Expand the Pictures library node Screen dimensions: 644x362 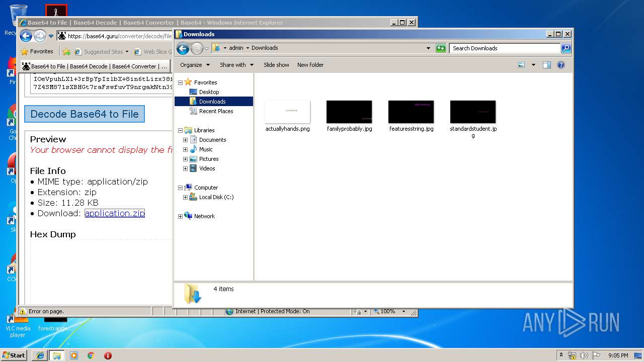185,159
